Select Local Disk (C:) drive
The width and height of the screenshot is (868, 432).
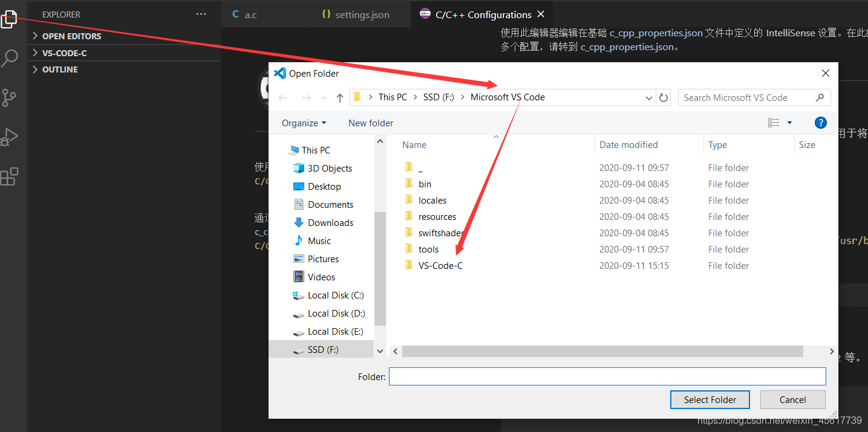click(x=336, y=295)
